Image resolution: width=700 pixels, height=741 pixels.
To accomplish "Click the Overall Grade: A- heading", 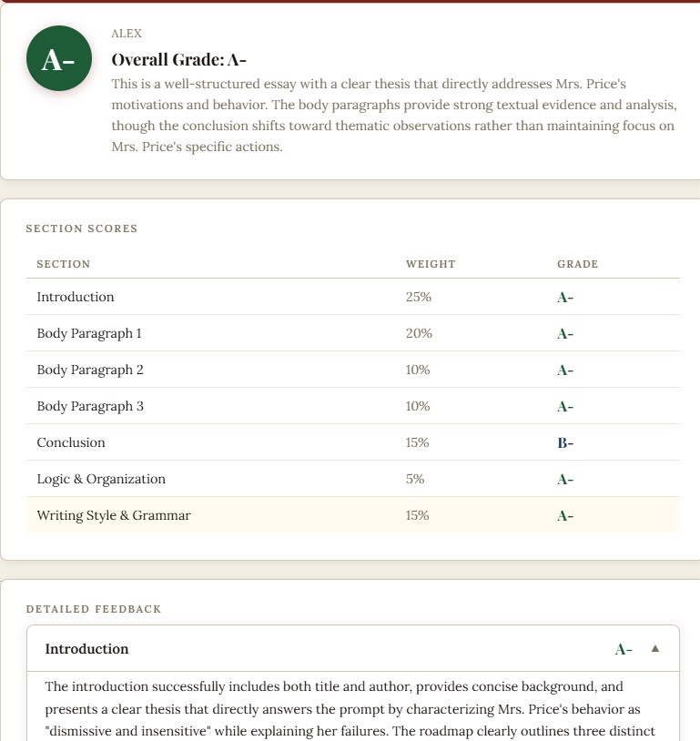I will pyautogui.click(x=178, y=59).
